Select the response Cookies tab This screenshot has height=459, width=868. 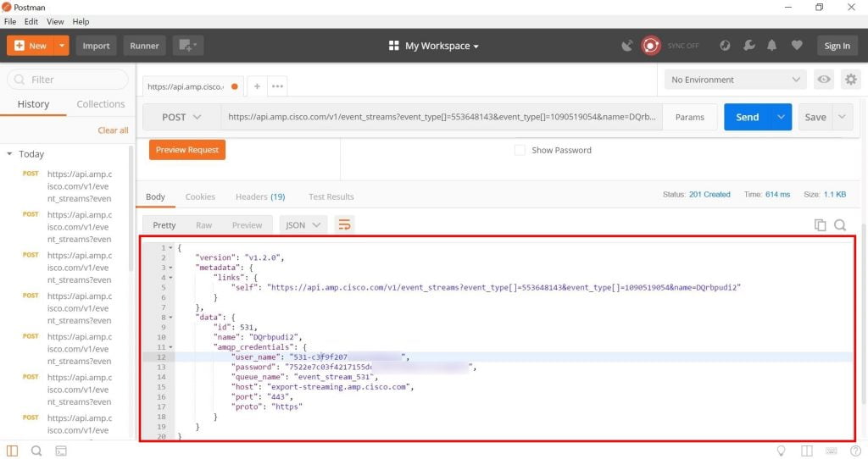200,196
